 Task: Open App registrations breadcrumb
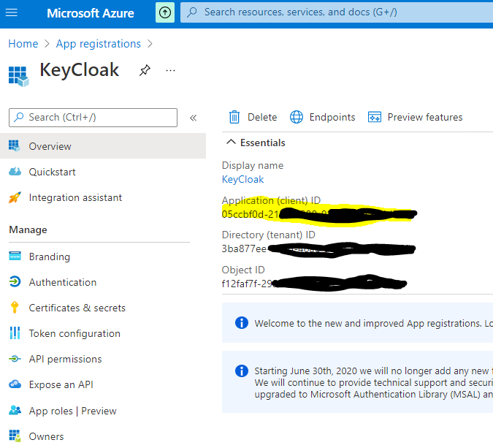(98, 44)
